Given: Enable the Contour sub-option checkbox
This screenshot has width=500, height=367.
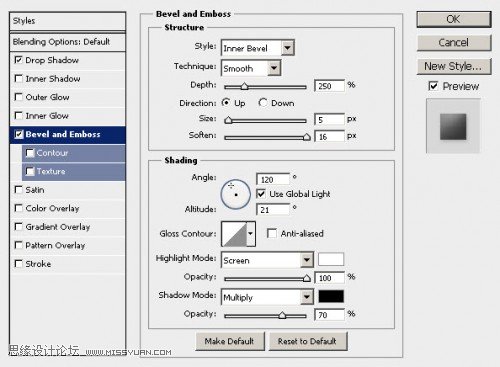Looking at the screenshot, I should [30, 153].
